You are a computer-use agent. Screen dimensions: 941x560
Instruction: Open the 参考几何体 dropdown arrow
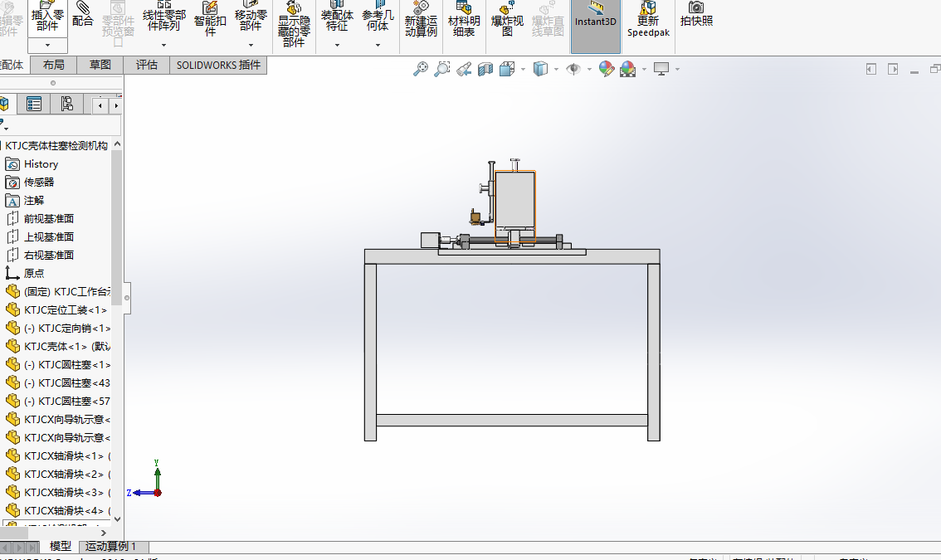[378, 45]
